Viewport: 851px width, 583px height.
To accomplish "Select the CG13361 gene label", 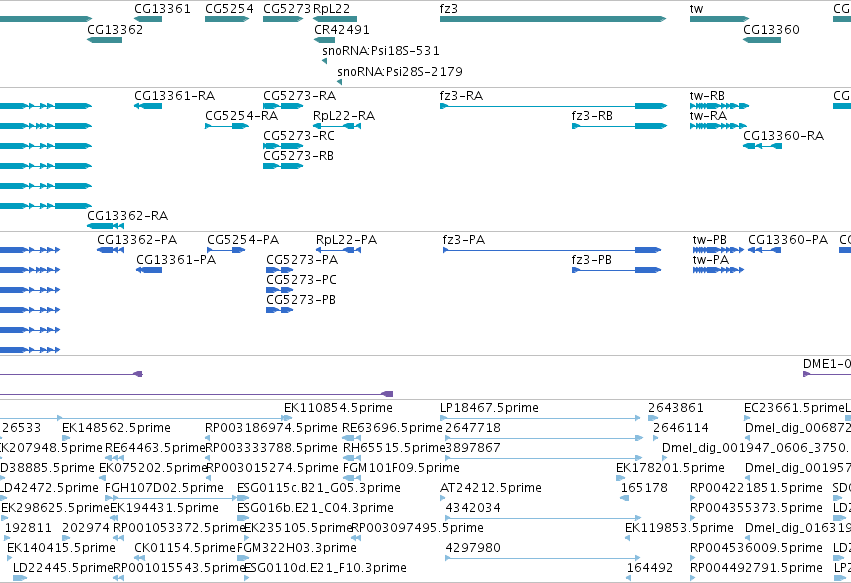I will [x=162, y=9].
